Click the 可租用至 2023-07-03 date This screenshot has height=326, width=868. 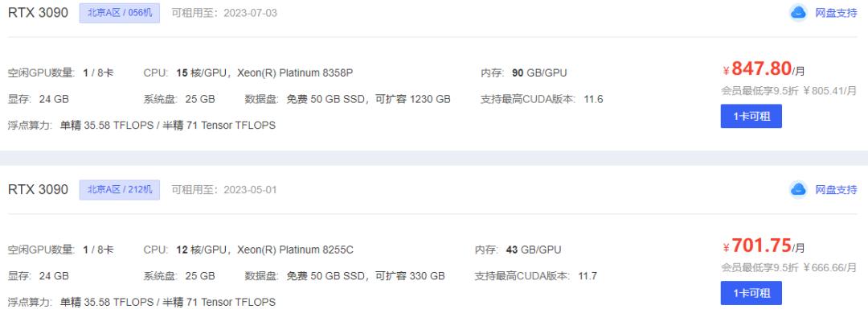225,13
